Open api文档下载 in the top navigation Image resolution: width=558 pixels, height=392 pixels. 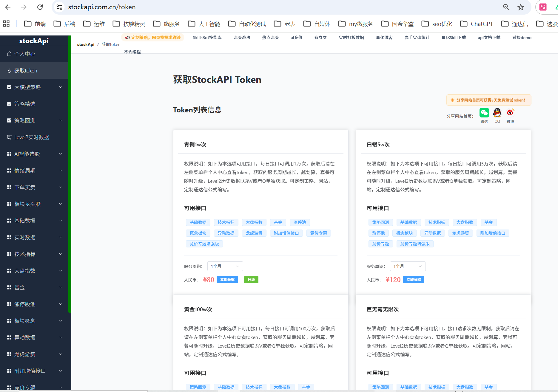click(489, 38)
